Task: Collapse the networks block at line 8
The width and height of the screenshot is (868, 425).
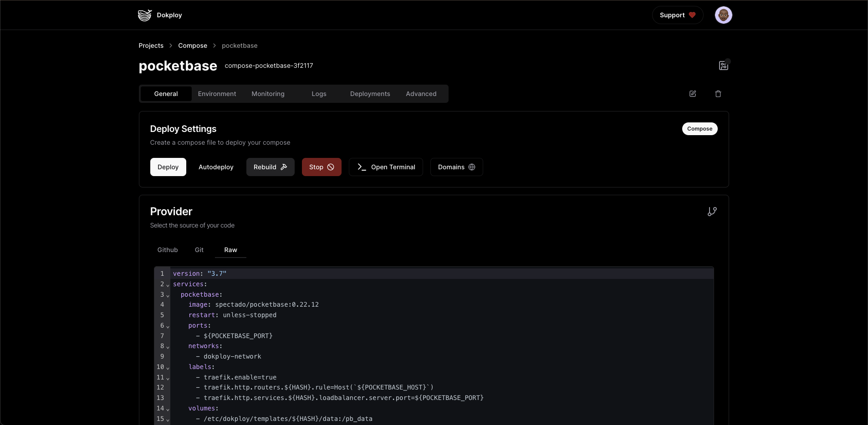Action: point(168,347)
